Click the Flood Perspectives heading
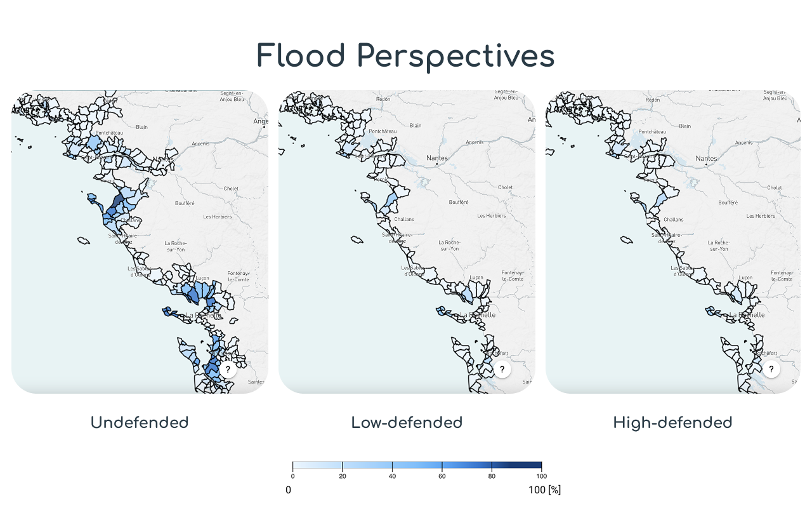812x508 pixels. pos(405,56)
